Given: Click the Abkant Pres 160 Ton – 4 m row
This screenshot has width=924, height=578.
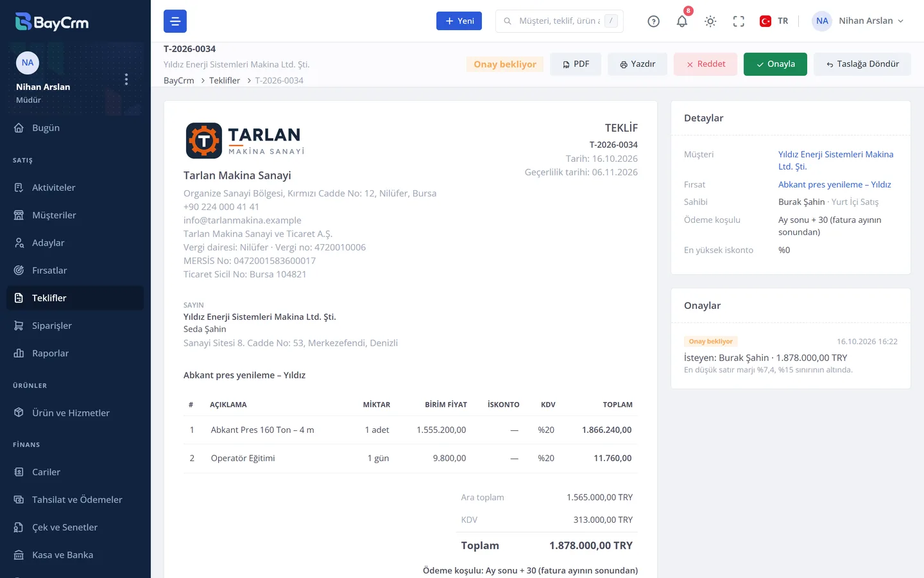Looking at the screenshot, I should (x=411, y=430).
